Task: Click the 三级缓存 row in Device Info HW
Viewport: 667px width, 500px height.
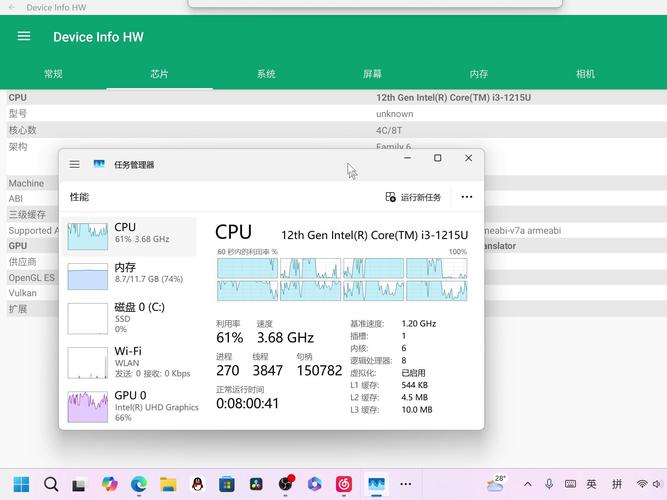Action: 33,214
